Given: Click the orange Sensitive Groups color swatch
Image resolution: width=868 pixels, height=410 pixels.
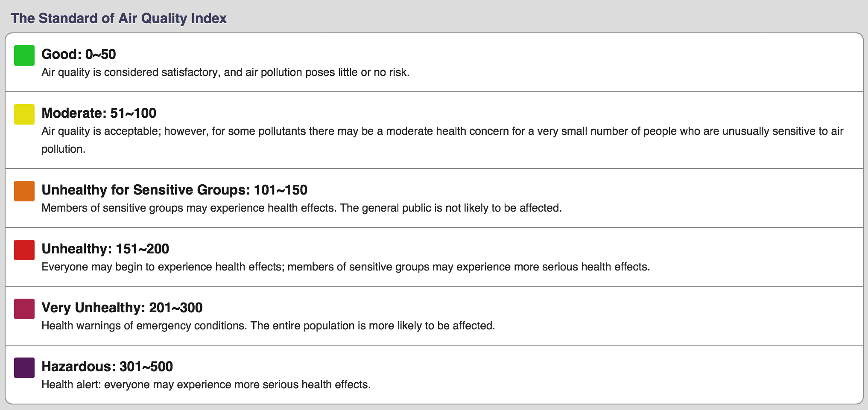Looking at the screenshot, I should click(x=24, y=191).
